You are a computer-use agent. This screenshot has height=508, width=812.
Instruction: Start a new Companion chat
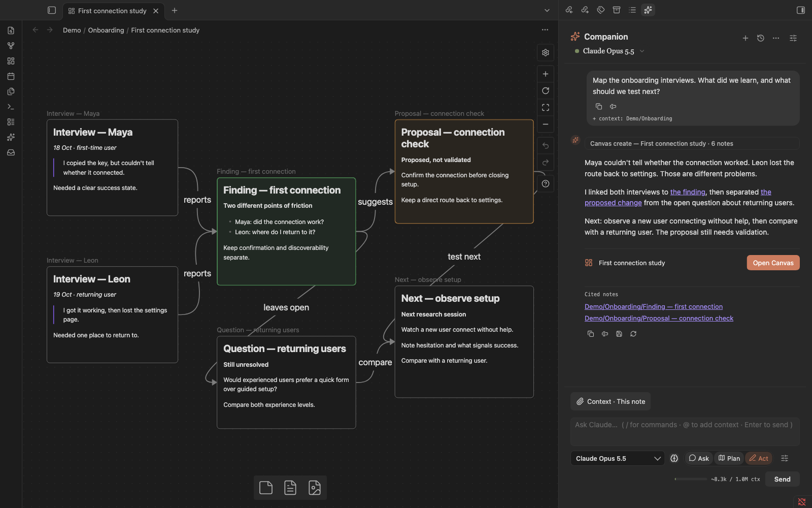point(746,38)
